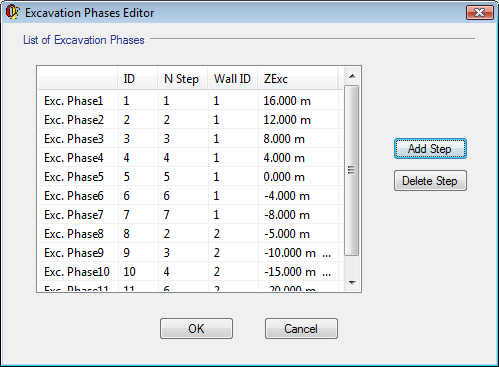
Task: Select the Exc. Phase5 row label
Action: pos(74,177)
